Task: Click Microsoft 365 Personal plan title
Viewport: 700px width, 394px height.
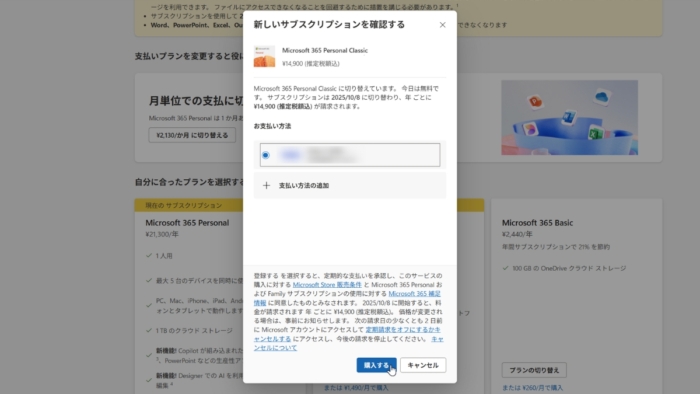Action: tap(187, 223)
